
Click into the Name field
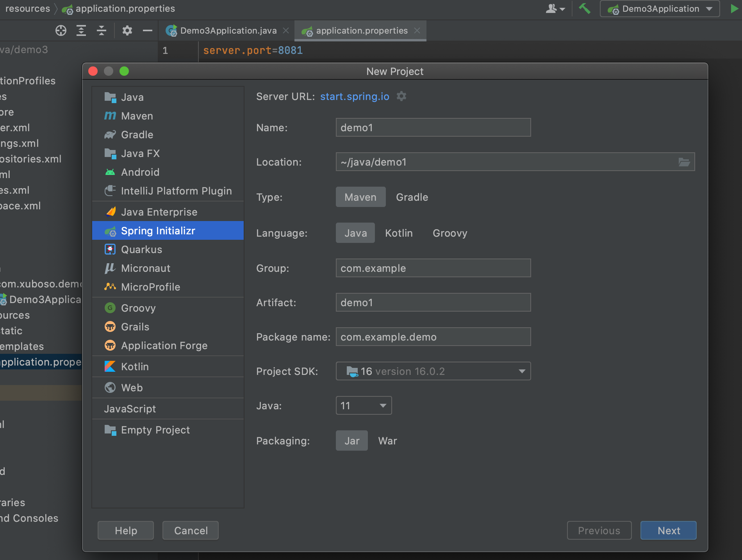tap(433, 127)
